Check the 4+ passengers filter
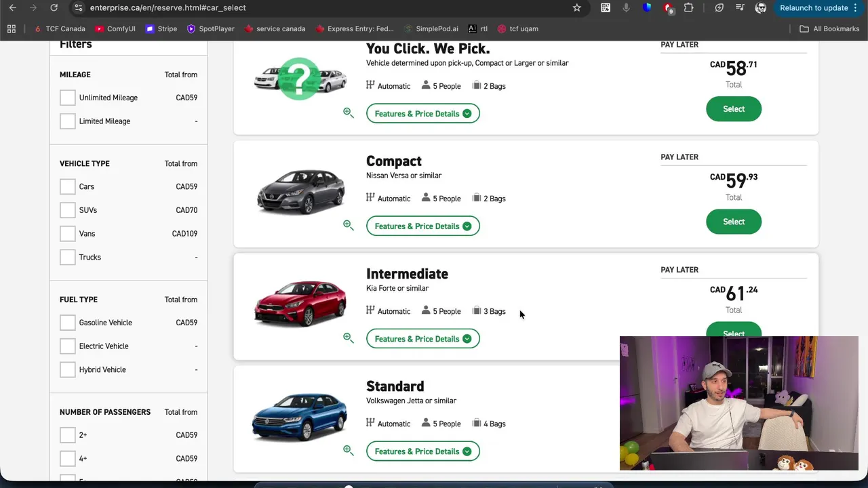 click(68, 459)
